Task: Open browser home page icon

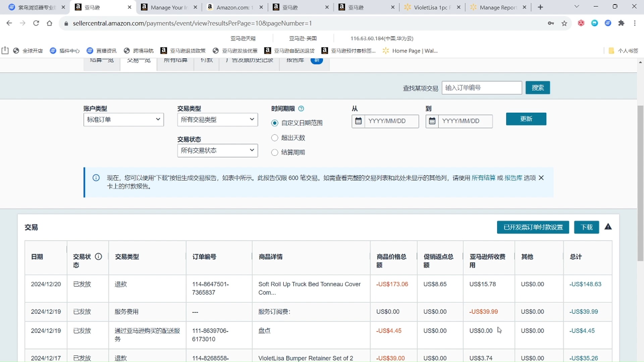Action: (50, 23)
